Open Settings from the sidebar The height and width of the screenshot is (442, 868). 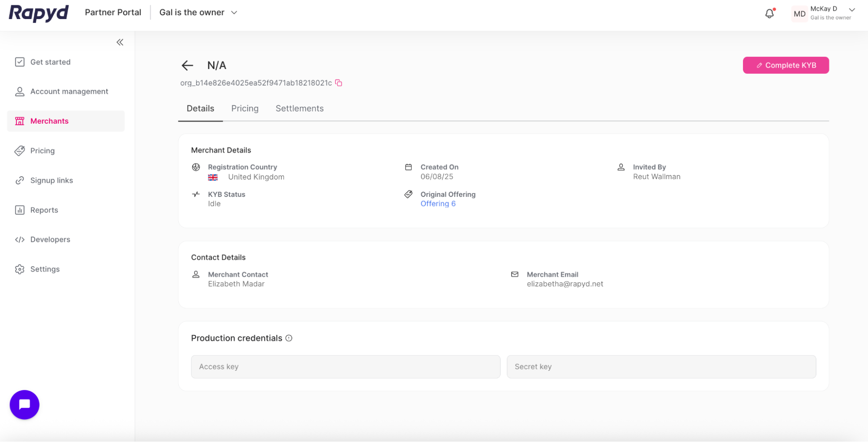45,269
